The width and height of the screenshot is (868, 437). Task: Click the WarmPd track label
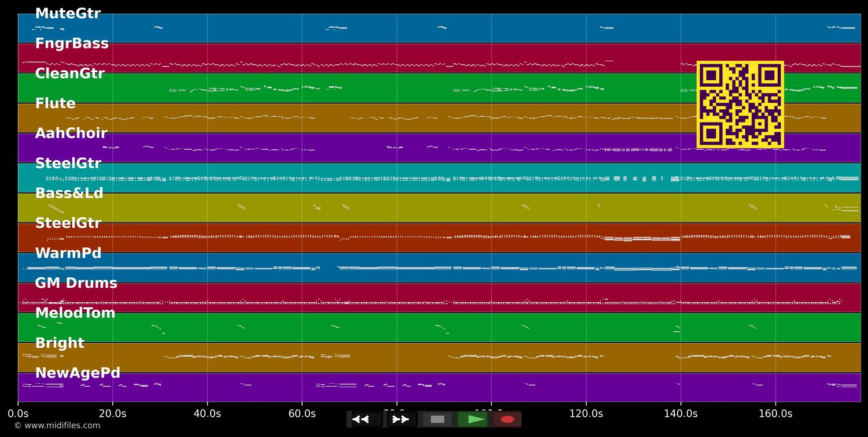pyautogui.click(x=68, y=254)
